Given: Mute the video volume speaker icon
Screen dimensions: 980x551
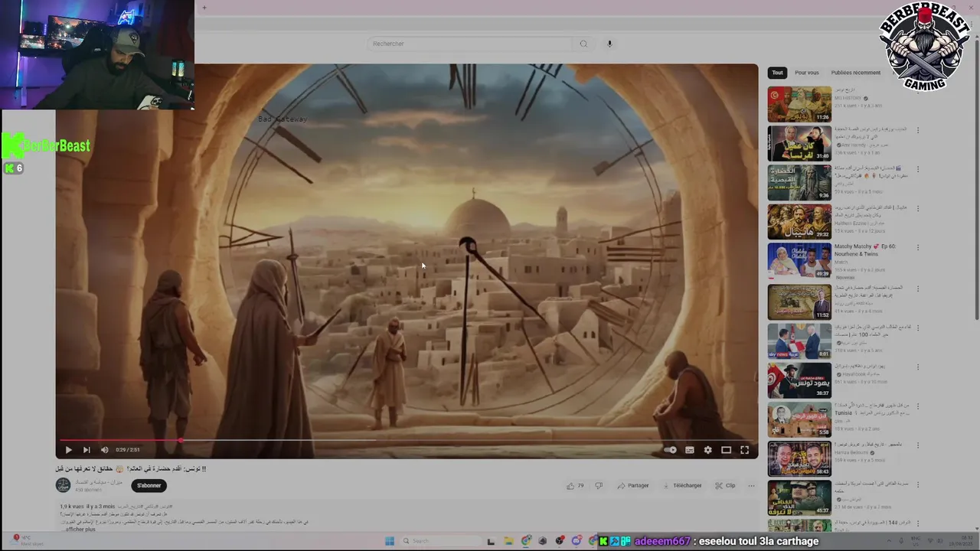Looking at the screenshot, I should 105,450.
